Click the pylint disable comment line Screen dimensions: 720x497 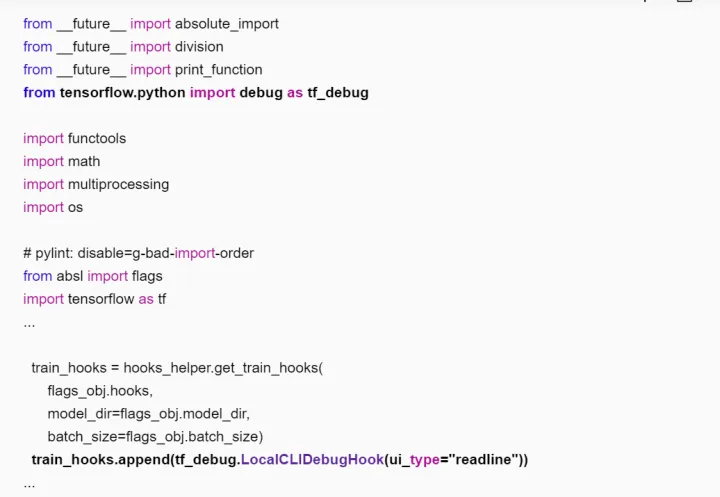138,253
